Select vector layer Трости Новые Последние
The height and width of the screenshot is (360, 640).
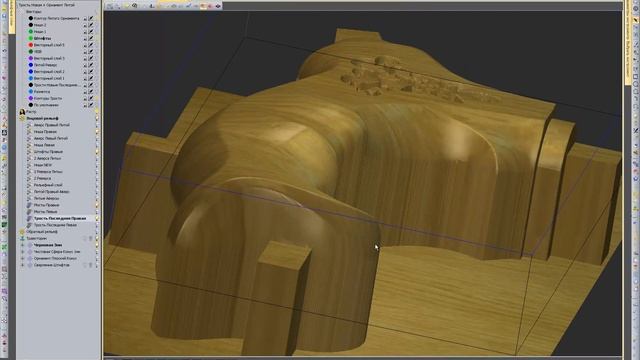coord(56,85)
